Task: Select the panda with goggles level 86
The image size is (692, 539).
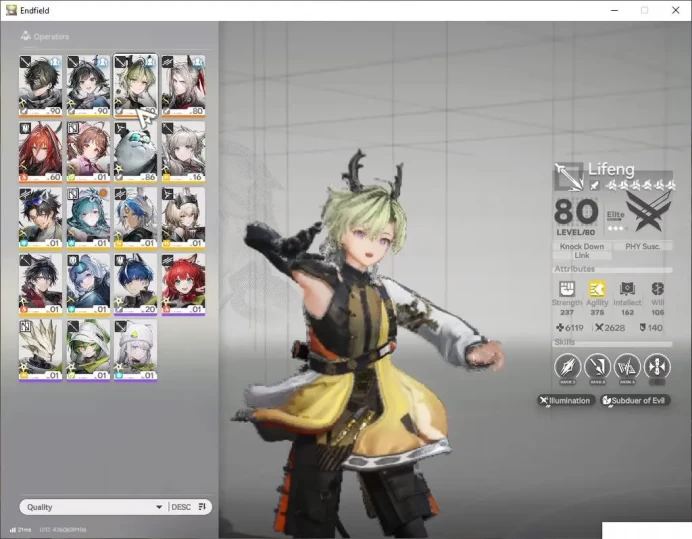Action: click(x=135, y=152)
